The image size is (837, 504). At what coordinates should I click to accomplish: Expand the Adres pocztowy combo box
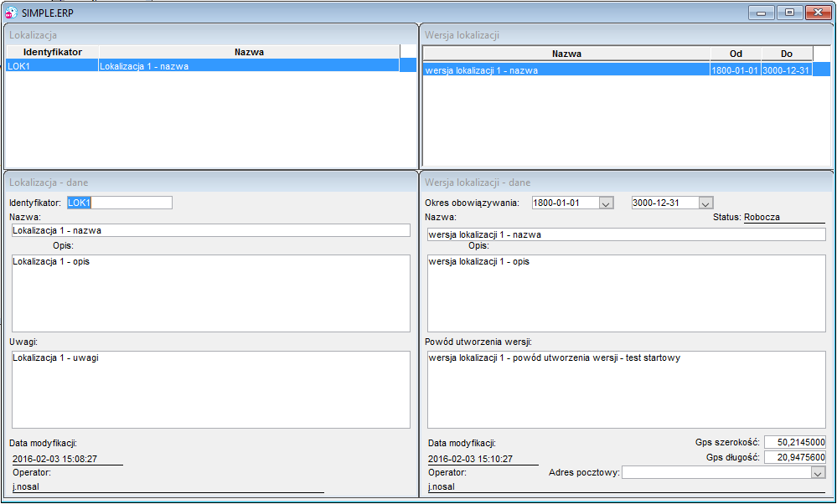(x=818, y=472)
